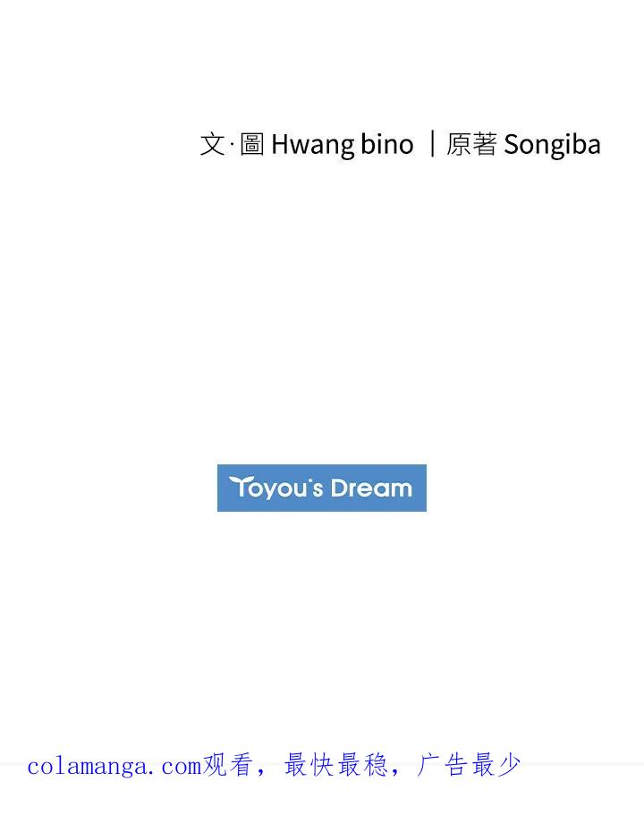Click the name Songiba
Image resolution: width=644 pixels, height=824 pixels.
click(552, 145)
